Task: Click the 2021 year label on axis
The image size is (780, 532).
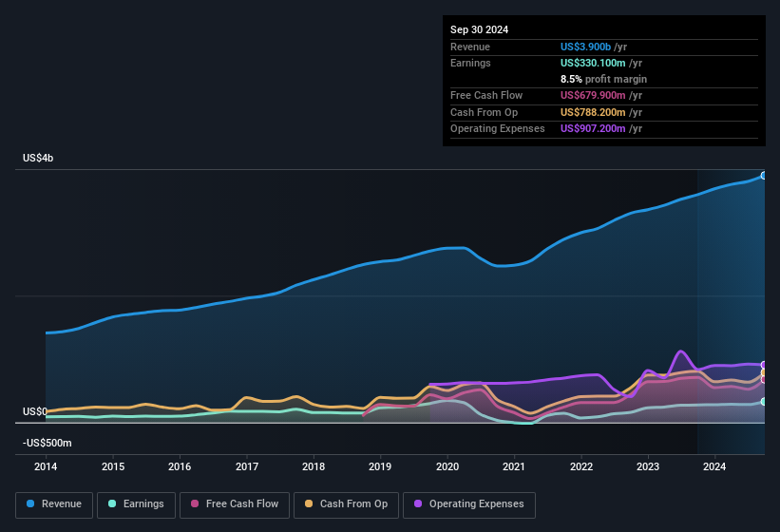Action: [x=514, y=466]
